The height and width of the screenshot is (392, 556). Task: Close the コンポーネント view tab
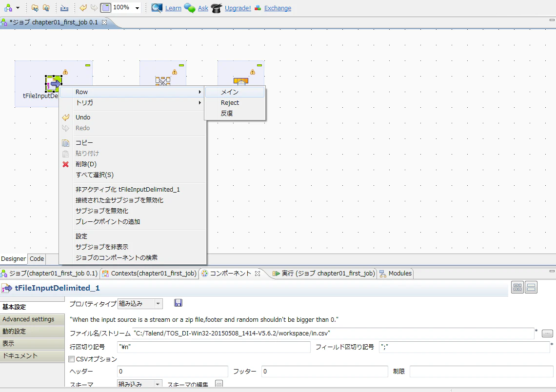[258, 273]
